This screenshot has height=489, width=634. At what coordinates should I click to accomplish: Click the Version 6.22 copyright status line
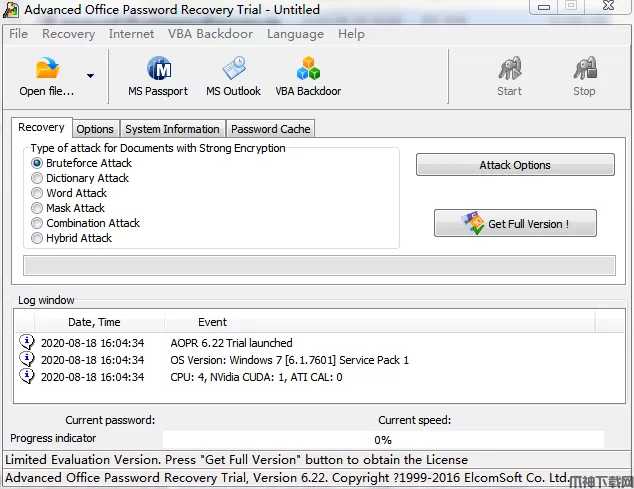(x=287, y=478)
